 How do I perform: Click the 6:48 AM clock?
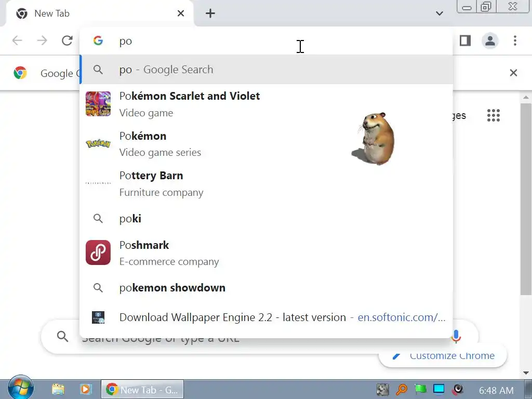pos(496,391)
